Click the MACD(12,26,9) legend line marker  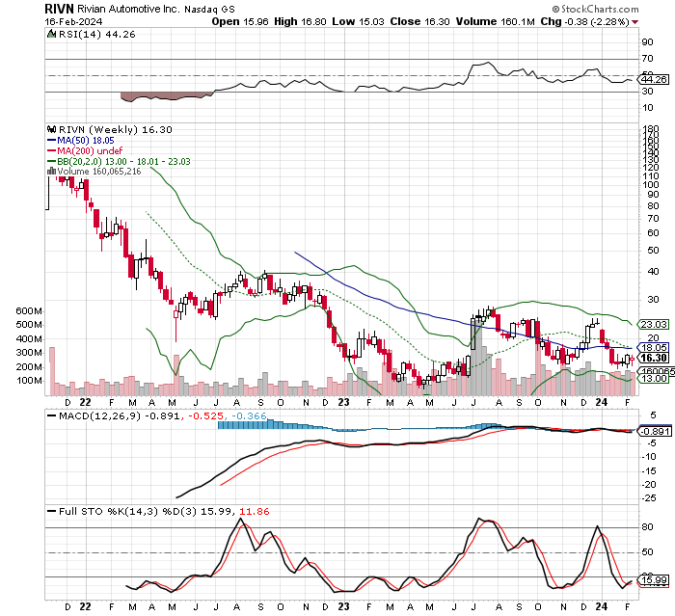click(52, 415)
